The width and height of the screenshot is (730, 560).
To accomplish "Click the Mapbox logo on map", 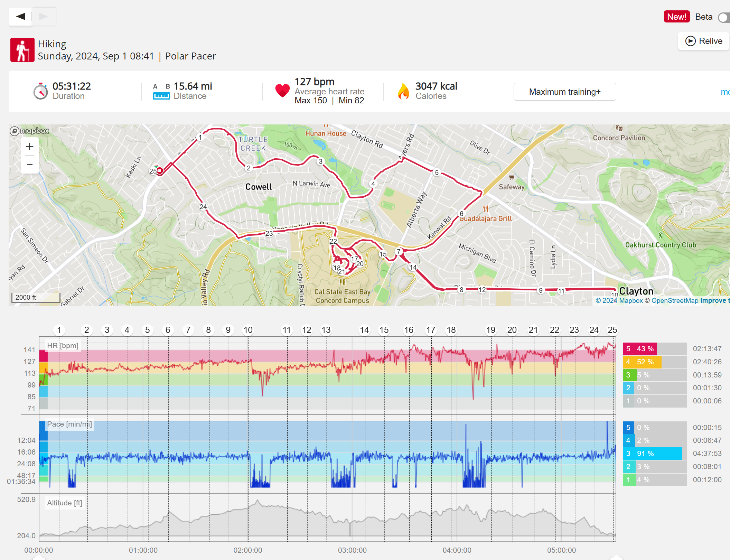I will tap(30, 131).
